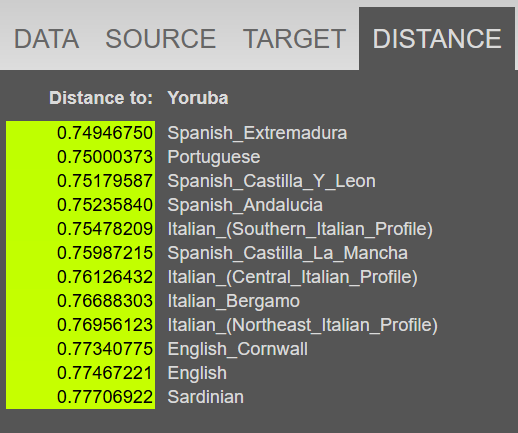Click the distance value 0.77706922
This screenshot has height=433, width=518.
pyautogui.click(x=105, y=397)
